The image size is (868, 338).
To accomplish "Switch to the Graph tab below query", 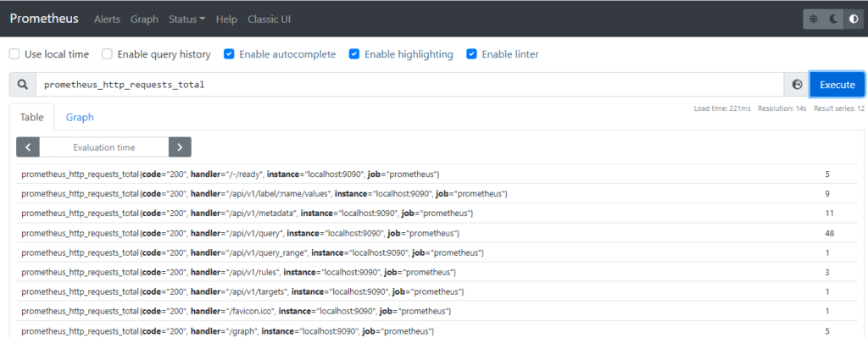I will [80, 117].
